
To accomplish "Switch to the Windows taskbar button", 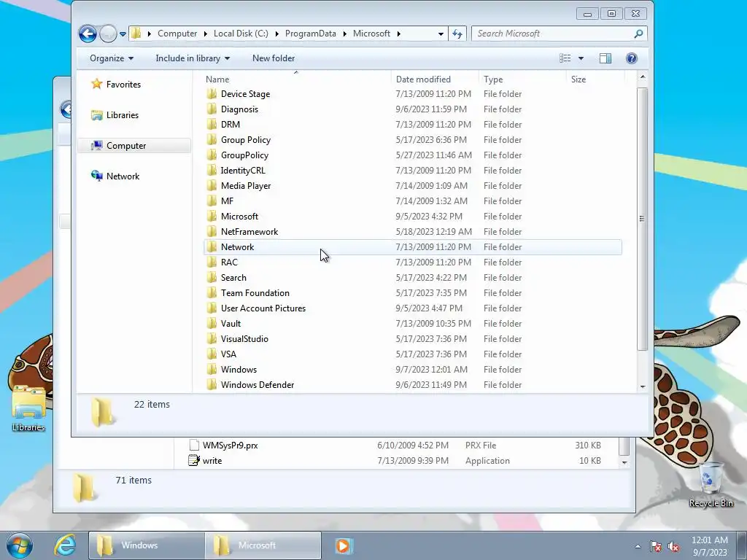I will [x=146, y=545].
